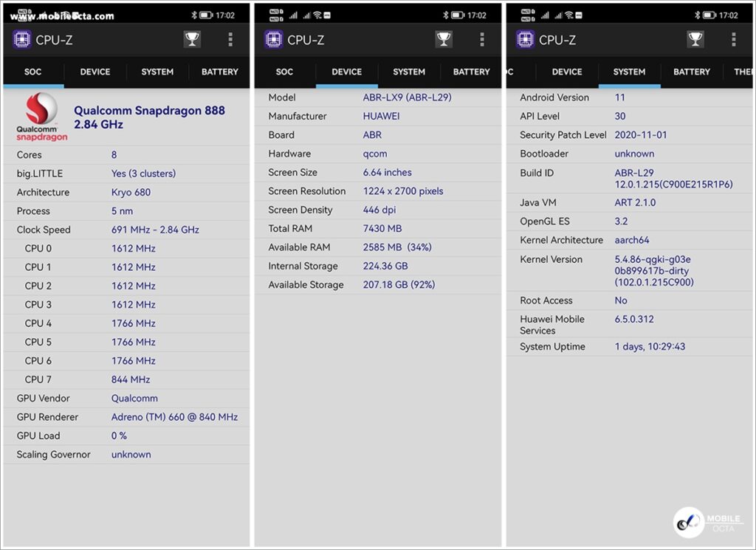Click the API Level value "30"

coord(620,116)
